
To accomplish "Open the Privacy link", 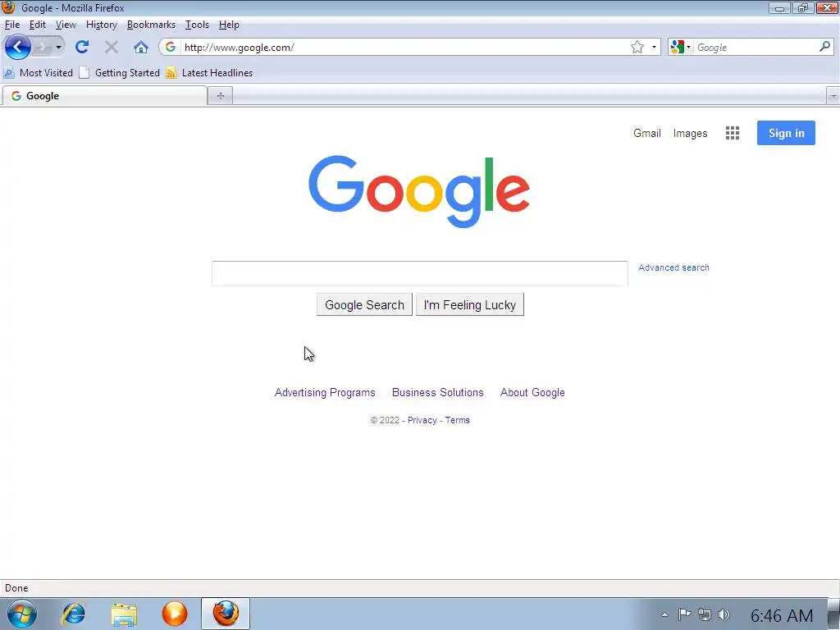I will [x=422, y=420].
